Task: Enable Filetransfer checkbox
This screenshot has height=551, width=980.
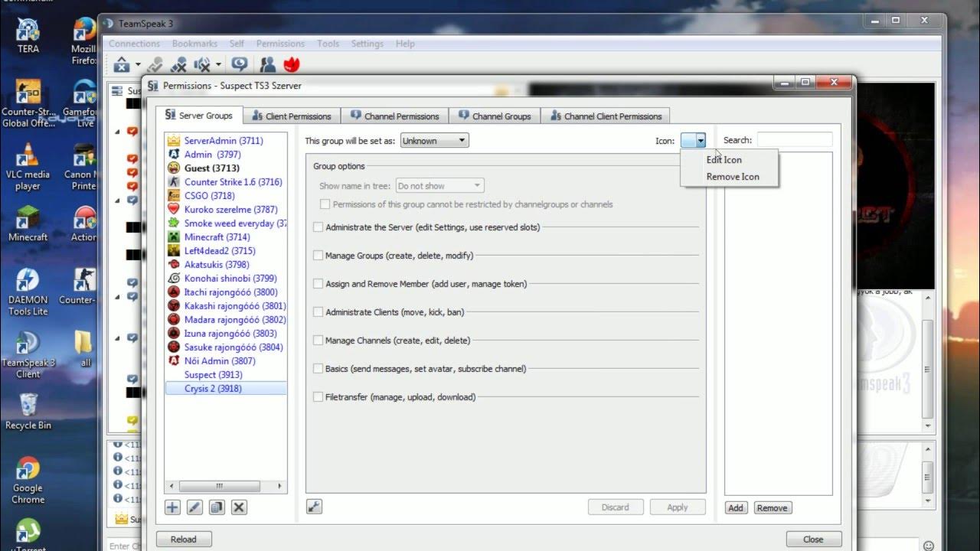Action: pos(318,397)
